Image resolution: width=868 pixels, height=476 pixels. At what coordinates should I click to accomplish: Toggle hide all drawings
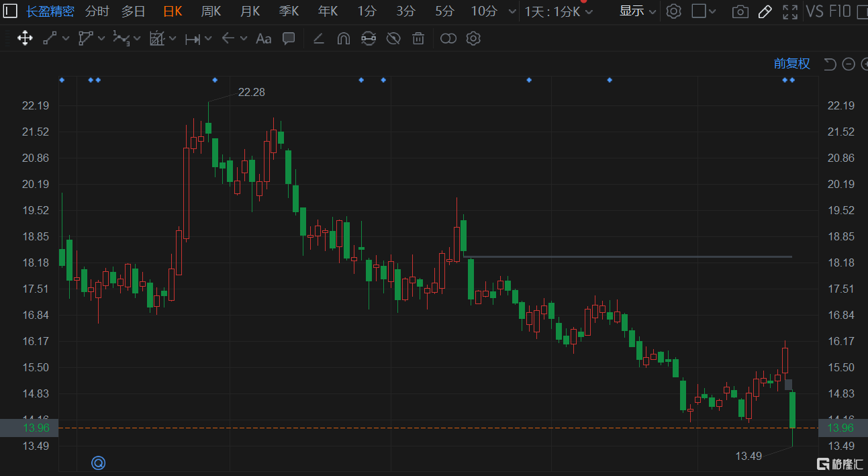coord(393,38)
